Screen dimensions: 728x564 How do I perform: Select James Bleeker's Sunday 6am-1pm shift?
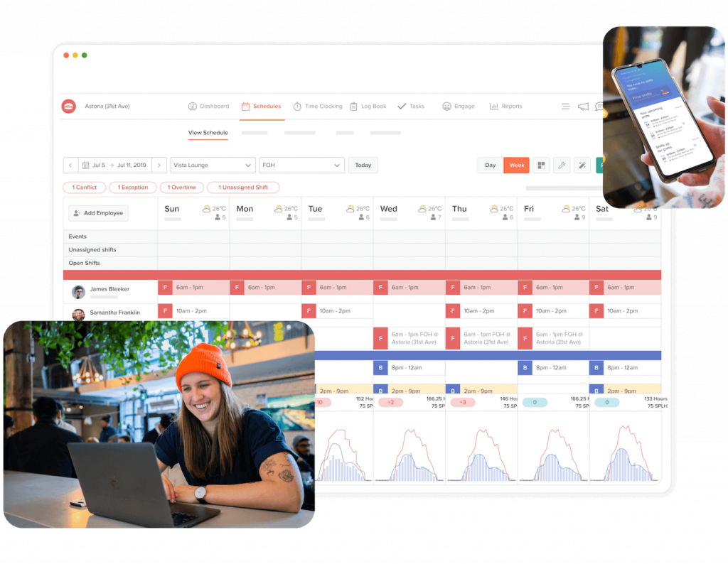[x=193, y=288]
